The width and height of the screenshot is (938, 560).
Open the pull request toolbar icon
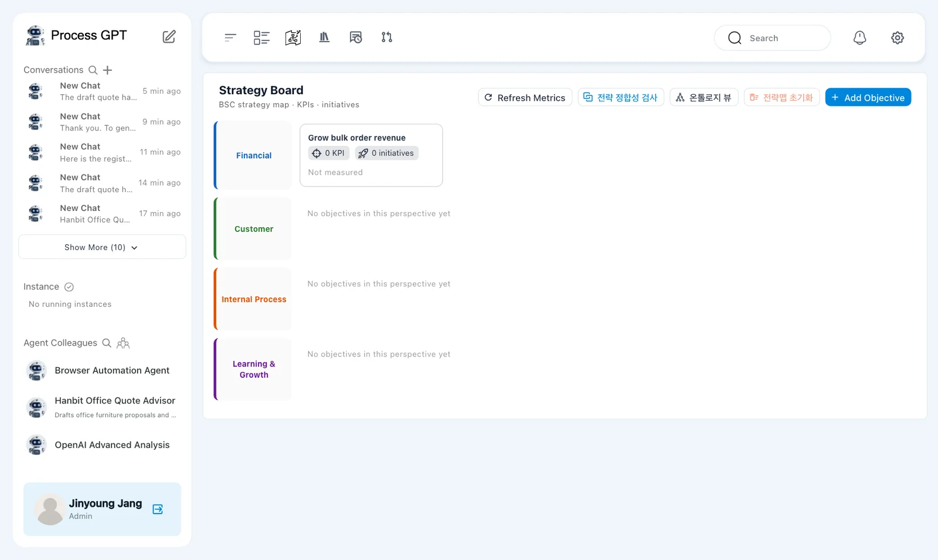click(x=387, y=37)
